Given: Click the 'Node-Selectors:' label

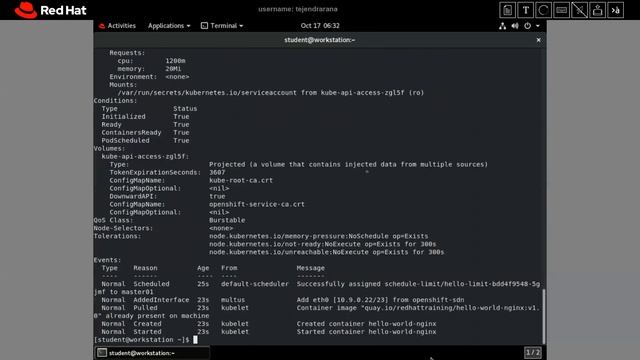Looking at the screenshot, I should click(123, 228).
